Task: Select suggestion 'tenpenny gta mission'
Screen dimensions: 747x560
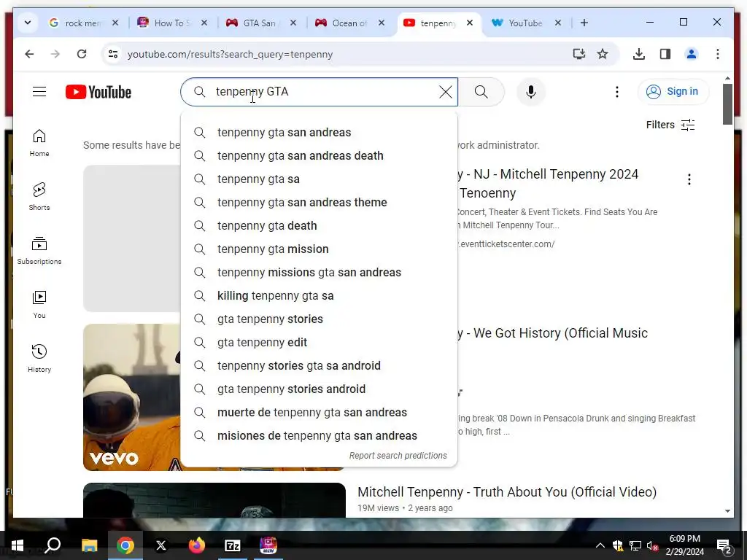Action: [x=320, y=249]
